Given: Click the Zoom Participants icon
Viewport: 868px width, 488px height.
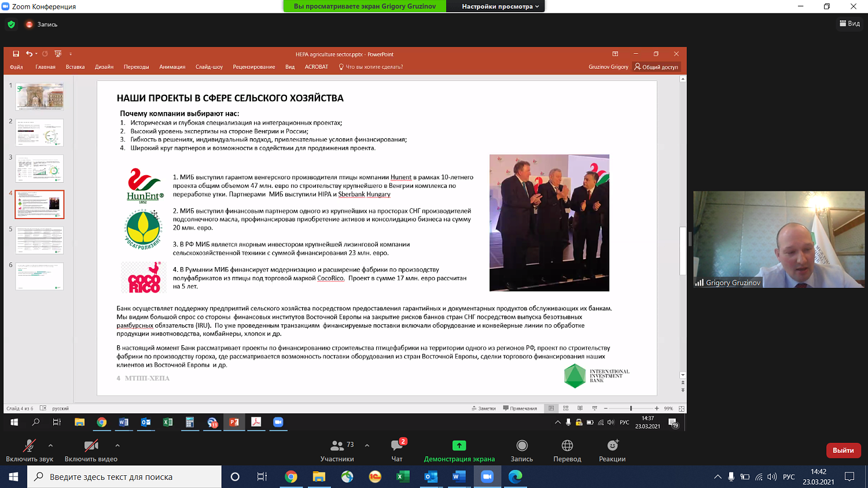Looking at the screenshot, I should (x=337, y=446).
